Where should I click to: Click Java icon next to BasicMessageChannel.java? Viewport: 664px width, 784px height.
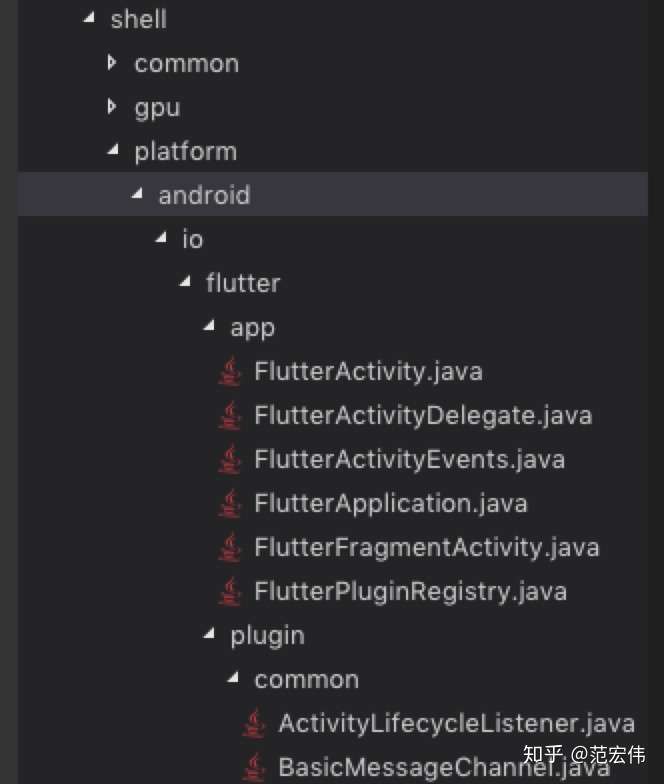[256, 767]
